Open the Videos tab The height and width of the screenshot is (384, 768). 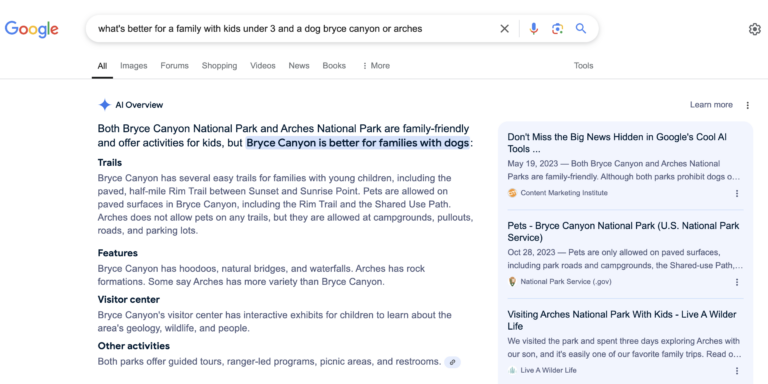(x=263, y=66)
